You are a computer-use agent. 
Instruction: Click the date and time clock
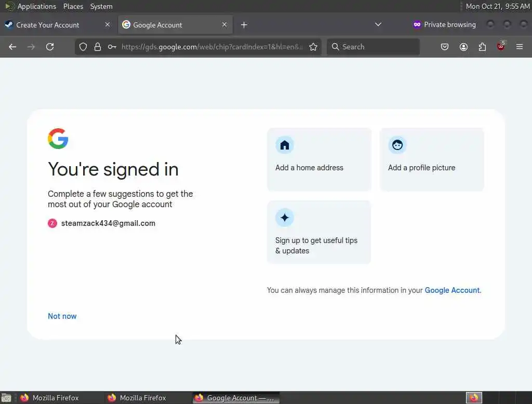(x=497, y=6)
